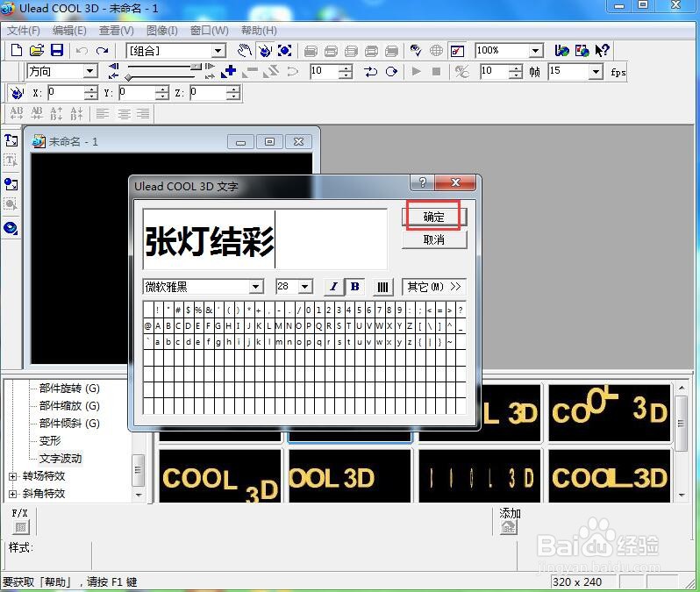Open the 查看(V) menu
This screenshot has width=700, height=592.
pyautogui.click(x=116, y=31)
